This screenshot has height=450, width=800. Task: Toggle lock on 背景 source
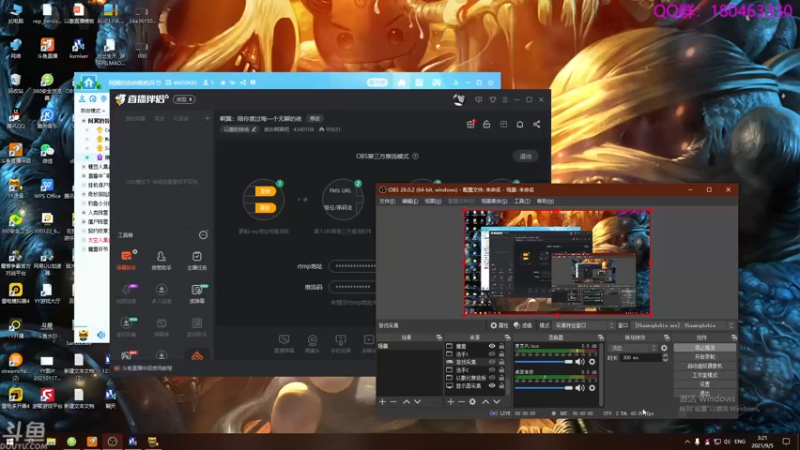click(502, 346)
